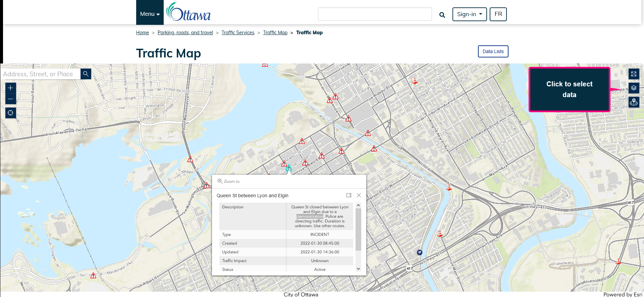Click the warning icon near Booth and Wellington

coord(207,185)
